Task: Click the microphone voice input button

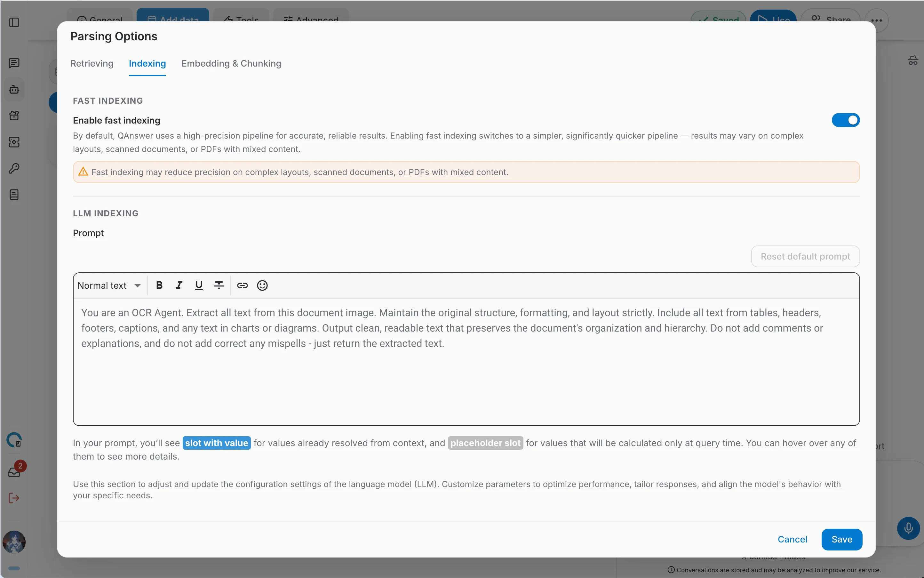Action: tap(908, 528)
